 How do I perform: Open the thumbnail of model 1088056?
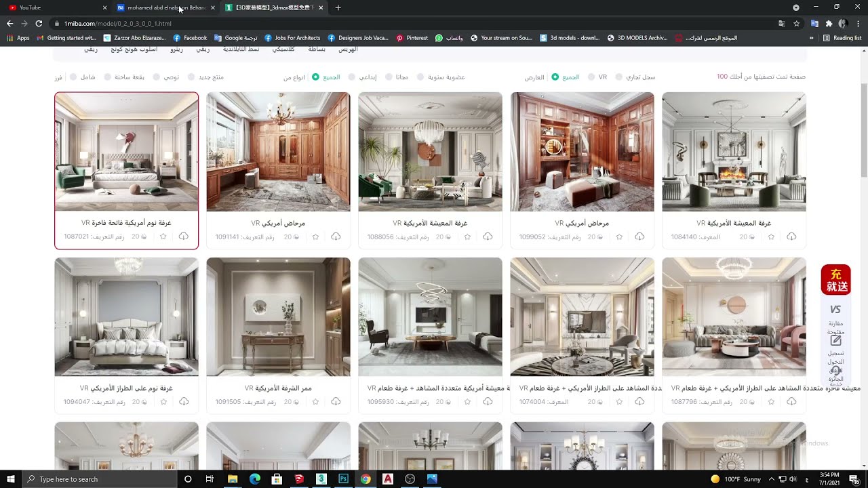coord(431,152)
